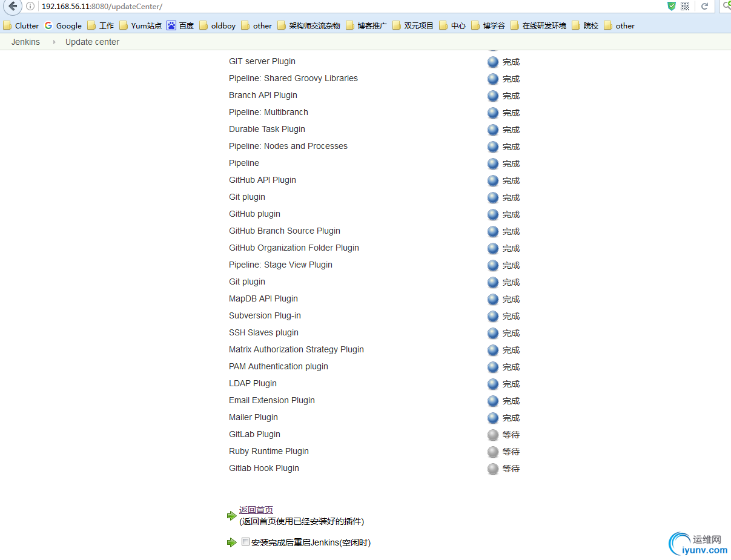The height and width of the screenshot is (560, 731).
Task: Click the browser back arrow button
Action: coord(12,6)
